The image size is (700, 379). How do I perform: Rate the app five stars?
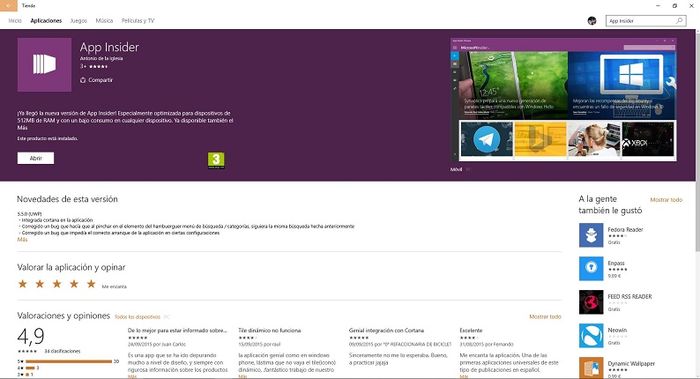91,284
